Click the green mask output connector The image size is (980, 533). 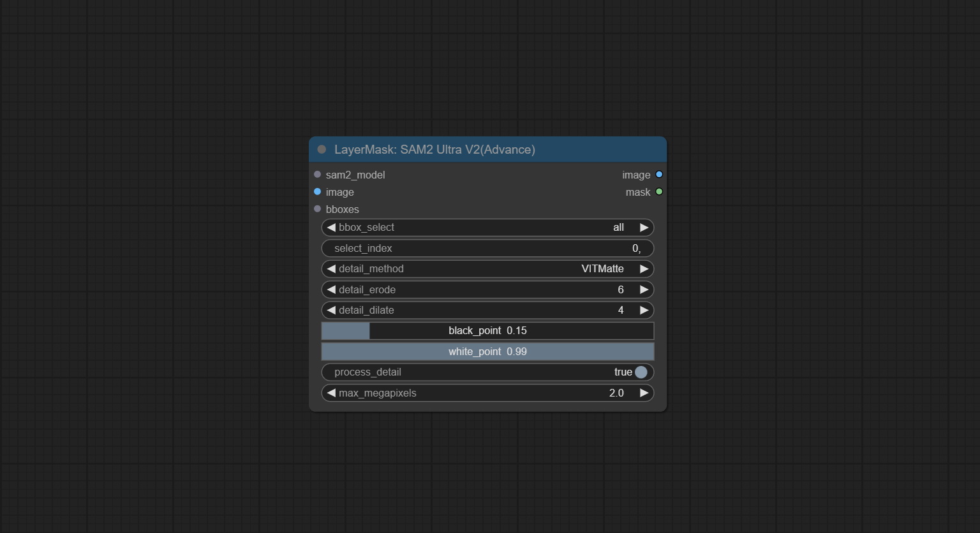point(659,192)
